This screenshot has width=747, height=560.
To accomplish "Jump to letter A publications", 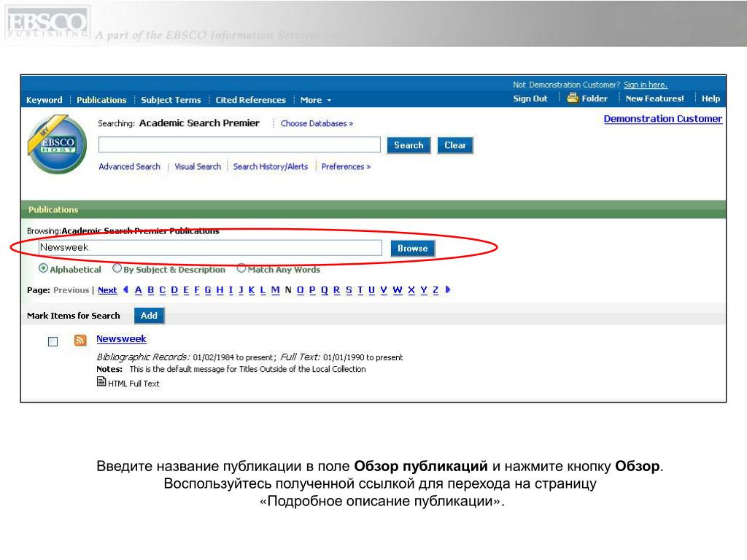I will [x=138, y=290].
